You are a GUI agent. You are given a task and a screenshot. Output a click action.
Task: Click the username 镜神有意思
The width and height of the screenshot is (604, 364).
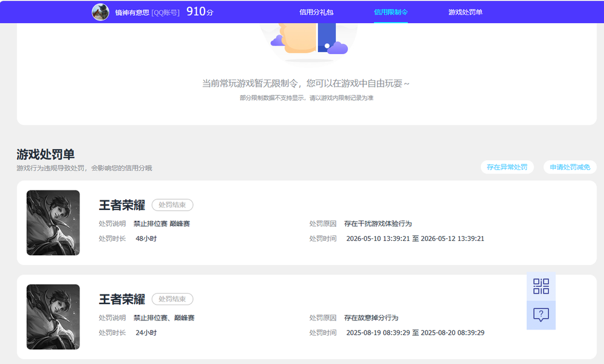[x=132, y=13]
